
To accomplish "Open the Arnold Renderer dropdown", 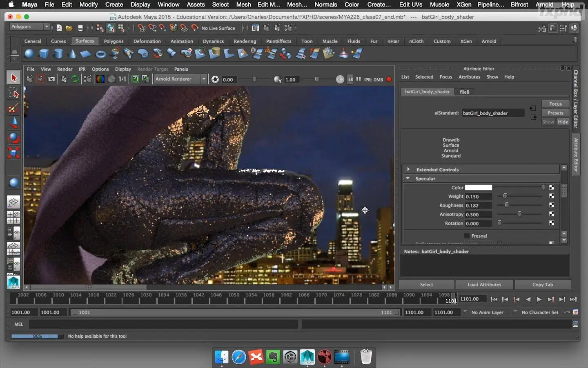I will coord(180,79).
